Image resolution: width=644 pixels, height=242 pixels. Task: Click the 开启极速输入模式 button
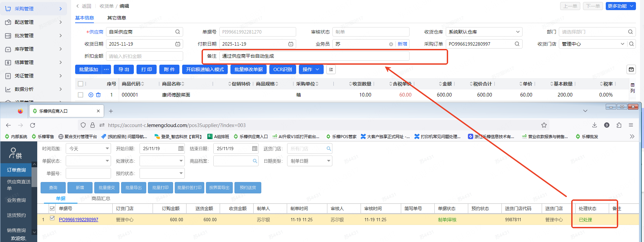point(205,69)
